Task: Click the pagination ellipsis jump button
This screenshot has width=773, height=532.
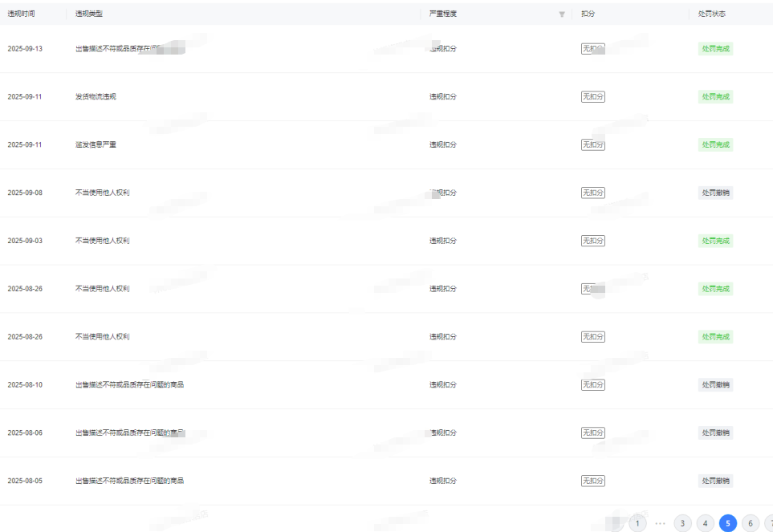Action: (660, 523)
